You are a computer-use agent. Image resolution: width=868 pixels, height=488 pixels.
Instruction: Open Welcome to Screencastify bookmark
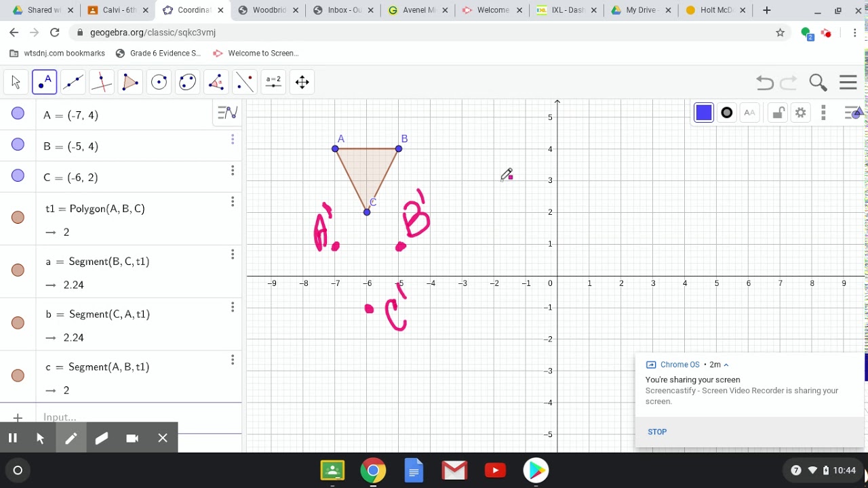pyautogui.click(x=256, y=53)
